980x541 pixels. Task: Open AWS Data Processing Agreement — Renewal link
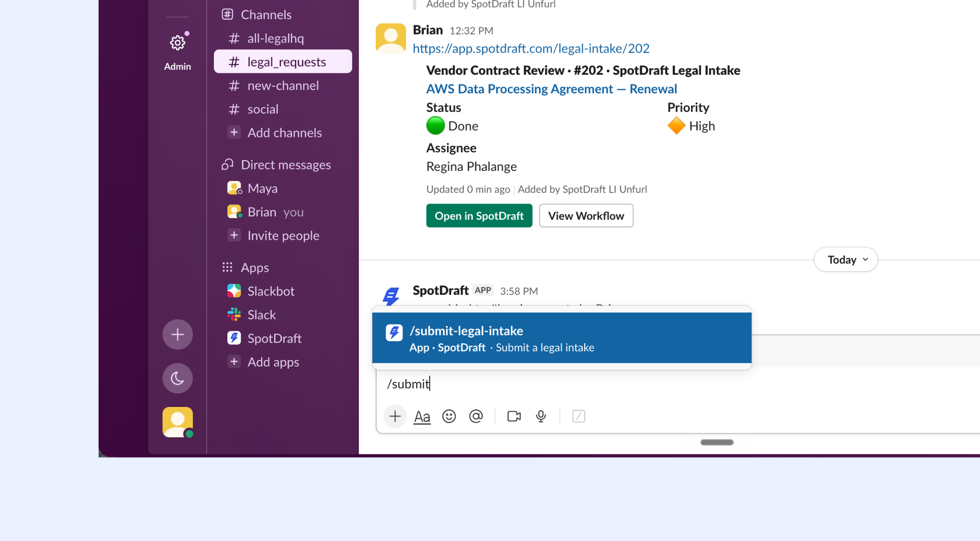(x=551, y=89)
